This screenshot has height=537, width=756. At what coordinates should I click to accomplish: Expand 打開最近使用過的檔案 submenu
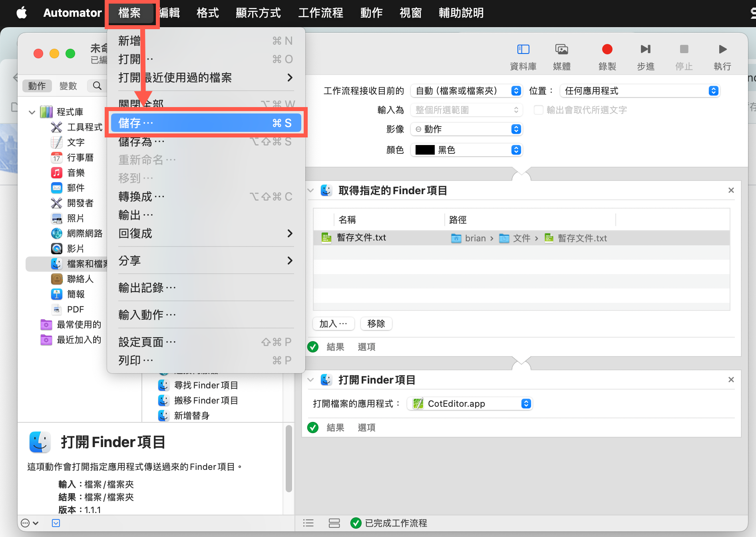point(206,78)
